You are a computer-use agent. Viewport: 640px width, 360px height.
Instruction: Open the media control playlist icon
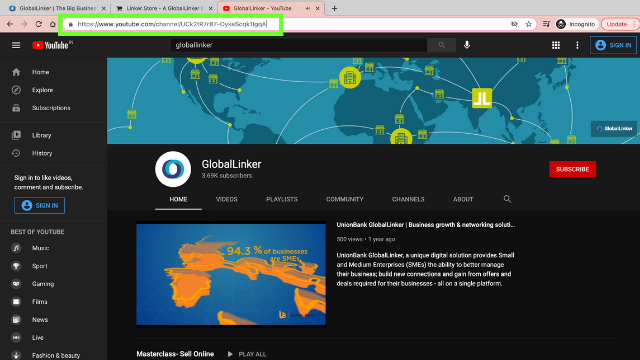546,24
